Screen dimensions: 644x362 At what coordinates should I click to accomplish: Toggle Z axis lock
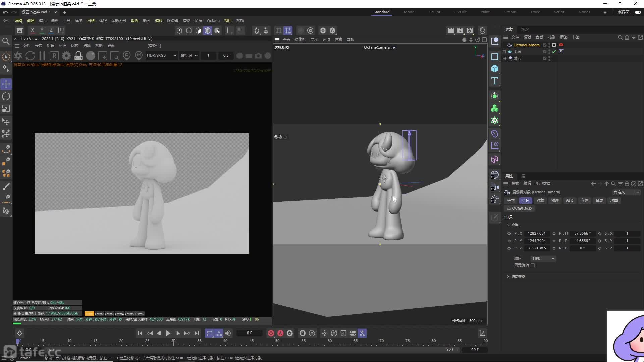pos(51,30)
